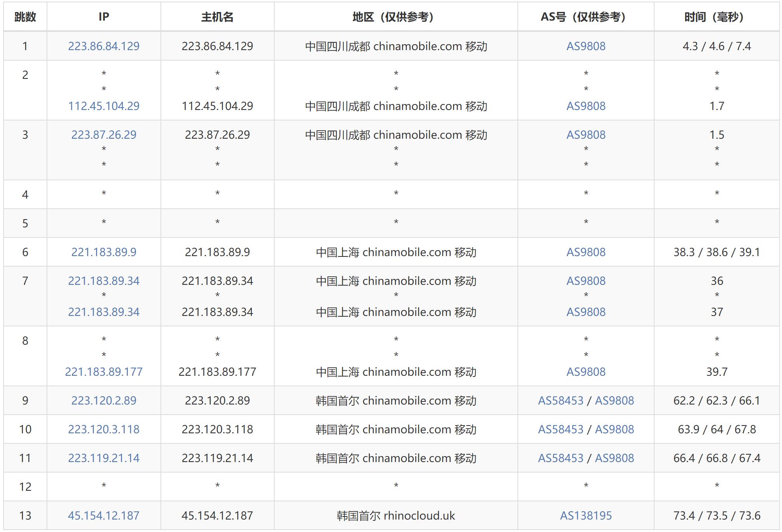This screenshot has height=532, width=782.
Task: Click timing value 73.4 / 73.5 / 73.6
Action: click(x=717, y=516)
